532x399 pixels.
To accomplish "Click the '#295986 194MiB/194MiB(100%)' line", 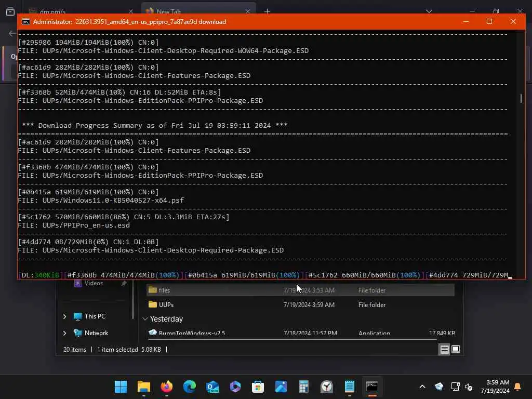I will (x=88, y=43).
